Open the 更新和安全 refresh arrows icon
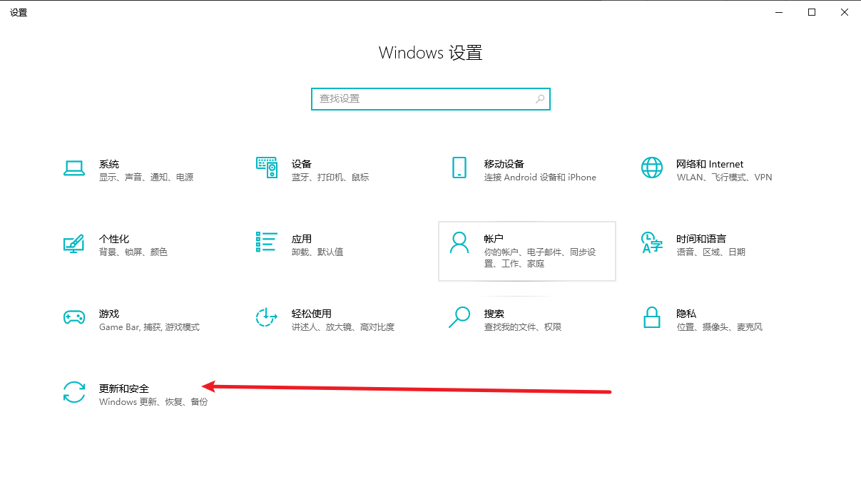Screen dimensions: 861x504 pyautogui.click(x=74, y=392)
